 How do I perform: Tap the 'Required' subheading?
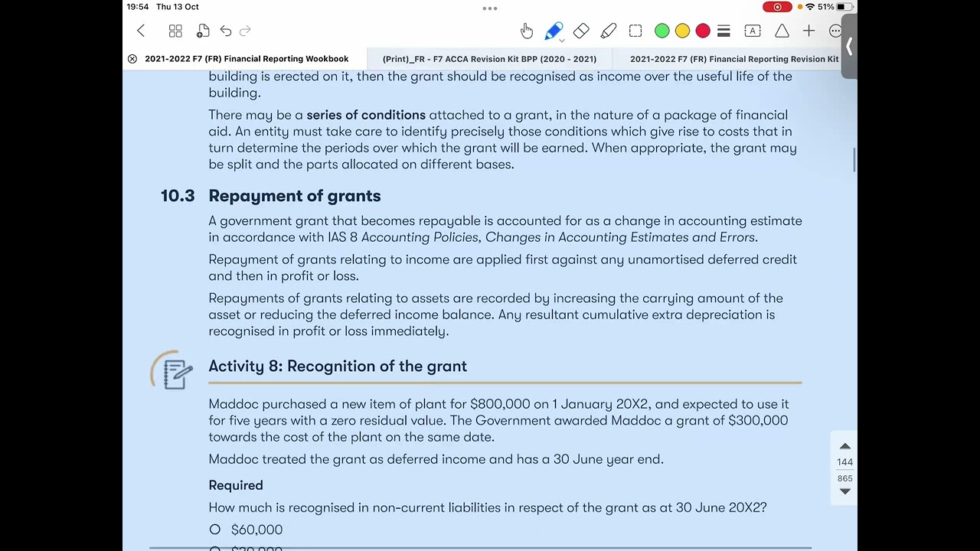[x=236, y=485]
